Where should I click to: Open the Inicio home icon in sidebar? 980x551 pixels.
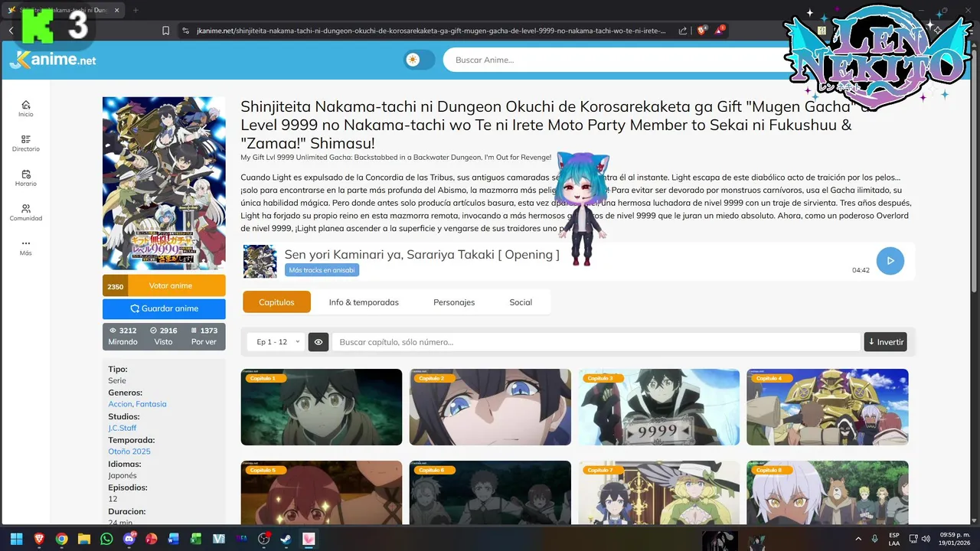(x=26, y=109)
